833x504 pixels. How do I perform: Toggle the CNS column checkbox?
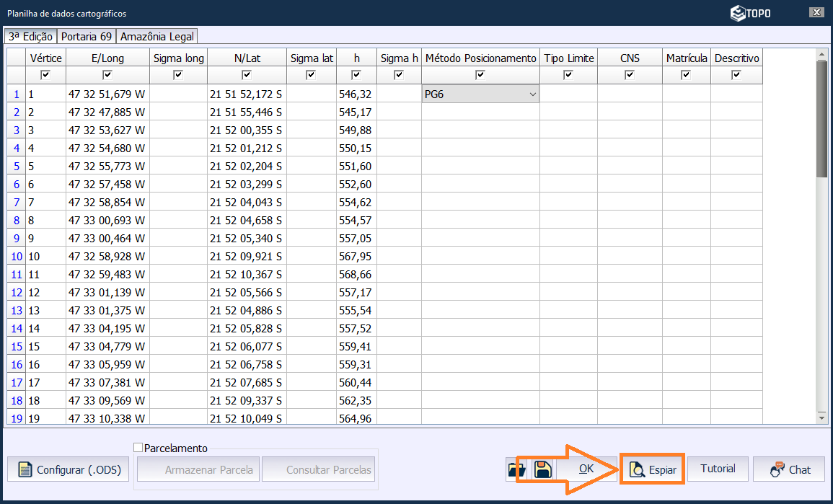[x=630, y=75]
